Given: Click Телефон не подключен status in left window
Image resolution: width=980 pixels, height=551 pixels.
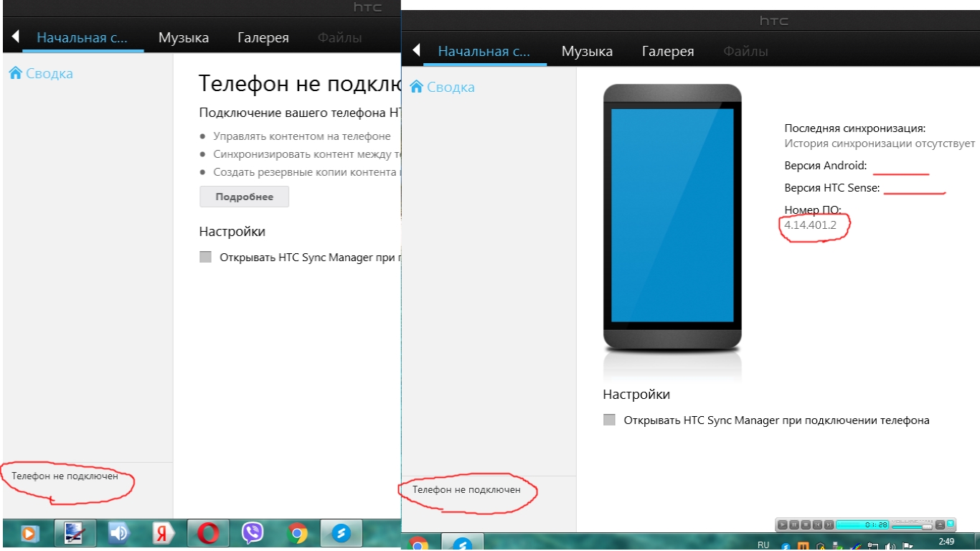Looking at the screenshot, I should tap(65, 476).
